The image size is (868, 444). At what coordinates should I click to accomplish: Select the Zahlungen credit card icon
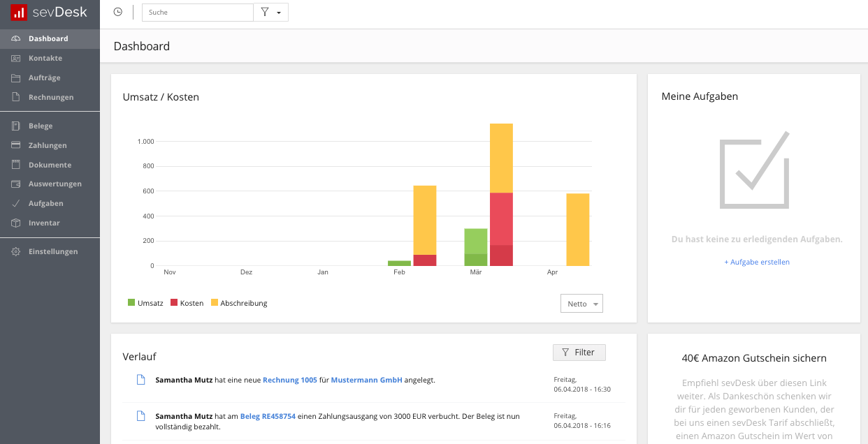coord(16,145)
